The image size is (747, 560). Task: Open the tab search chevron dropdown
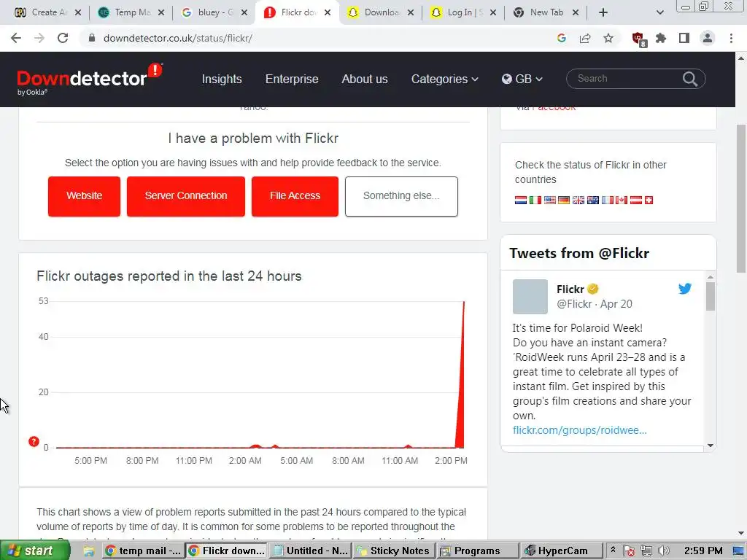659,12
